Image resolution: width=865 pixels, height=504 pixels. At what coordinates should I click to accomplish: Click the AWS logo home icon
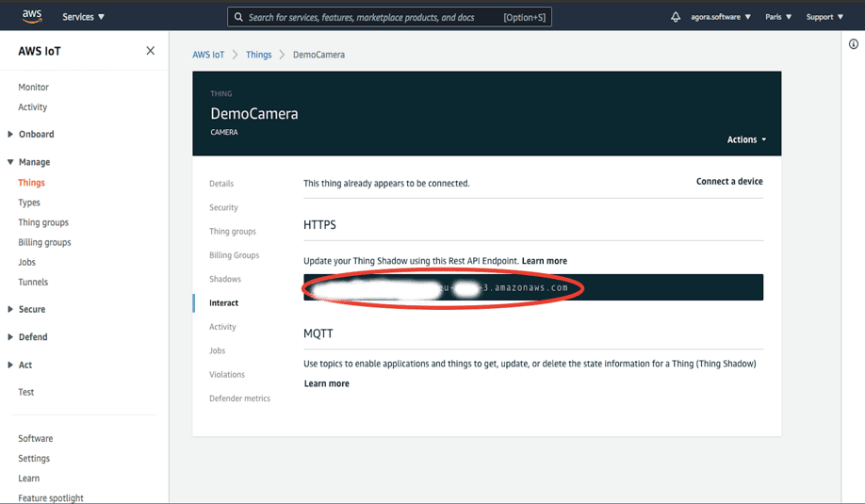click(x=32, y=17)
